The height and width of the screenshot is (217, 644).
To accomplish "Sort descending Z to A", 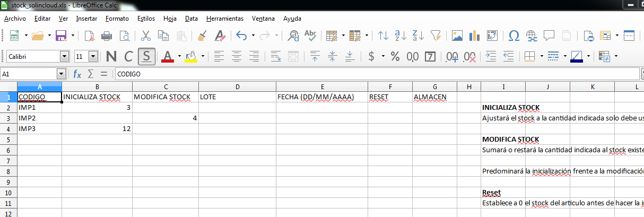I will coord(418,36).
